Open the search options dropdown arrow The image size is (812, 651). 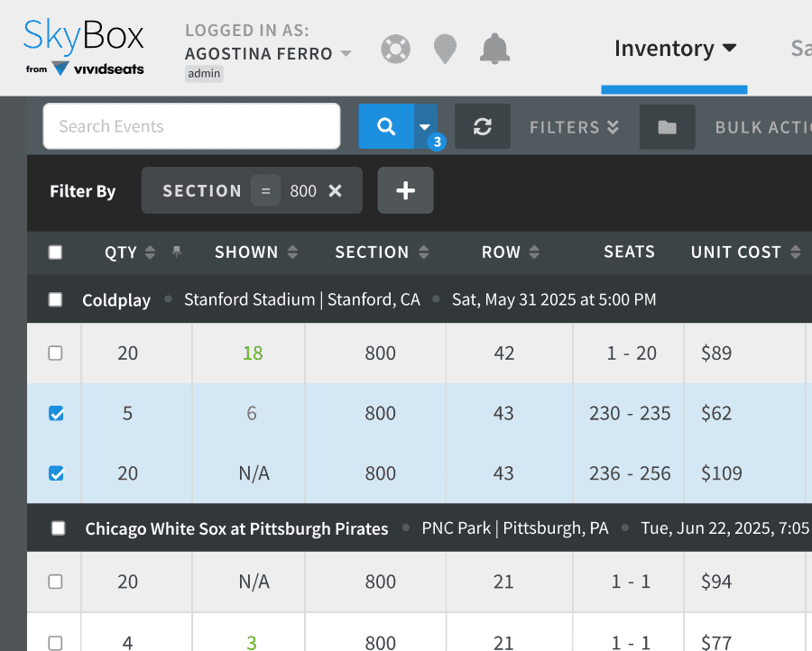pos(425,126)
